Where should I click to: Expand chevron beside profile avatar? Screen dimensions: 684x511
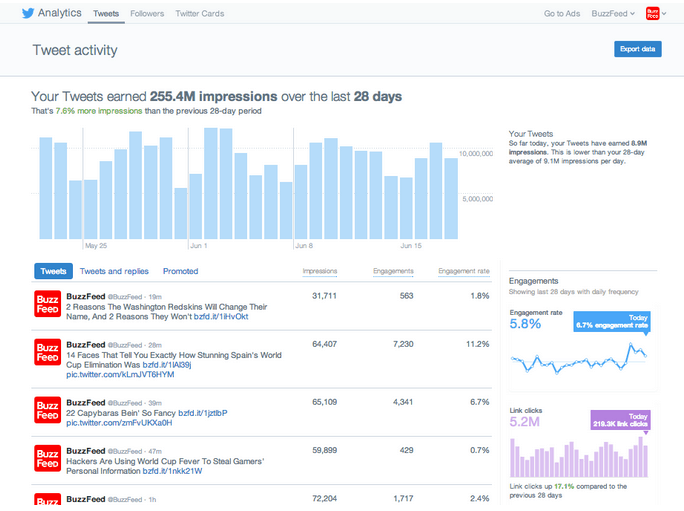(x=664, y=14)
